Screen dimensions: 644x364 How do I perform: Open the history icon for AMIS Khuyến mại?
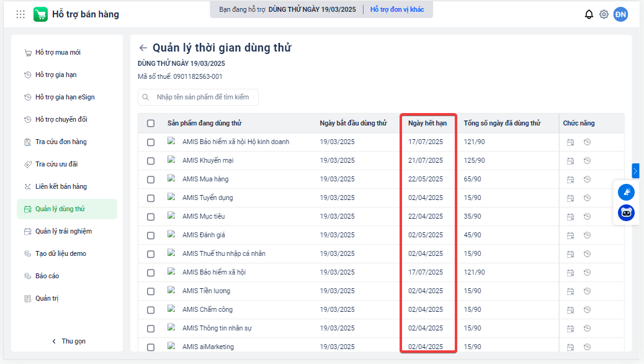588,160
